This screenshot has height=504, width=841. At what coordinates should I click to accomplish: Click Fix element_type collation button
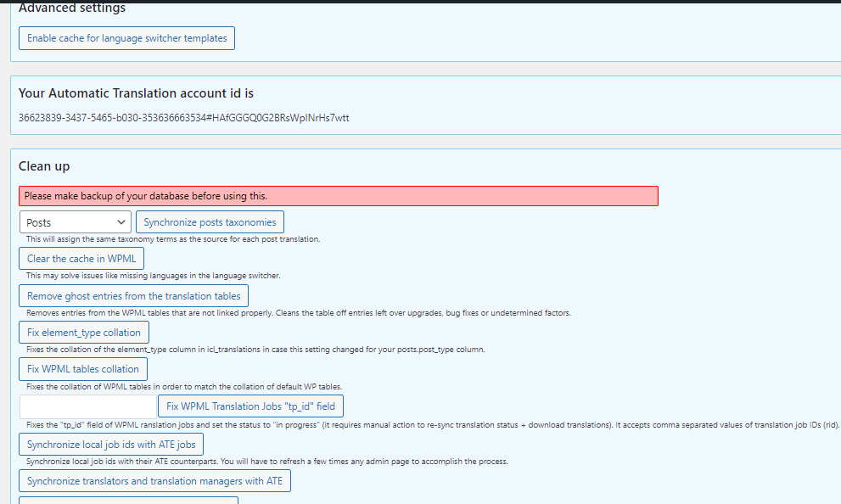[84, 333]
